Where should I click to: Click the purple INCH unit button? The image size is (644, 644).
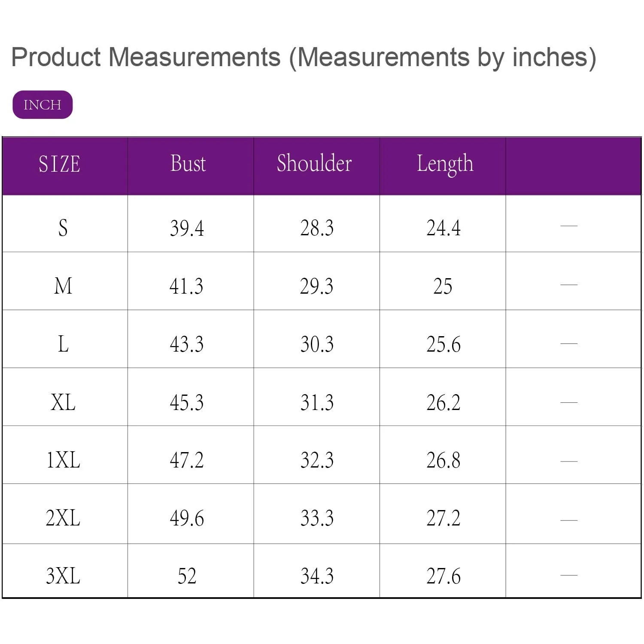pos(43,105)
